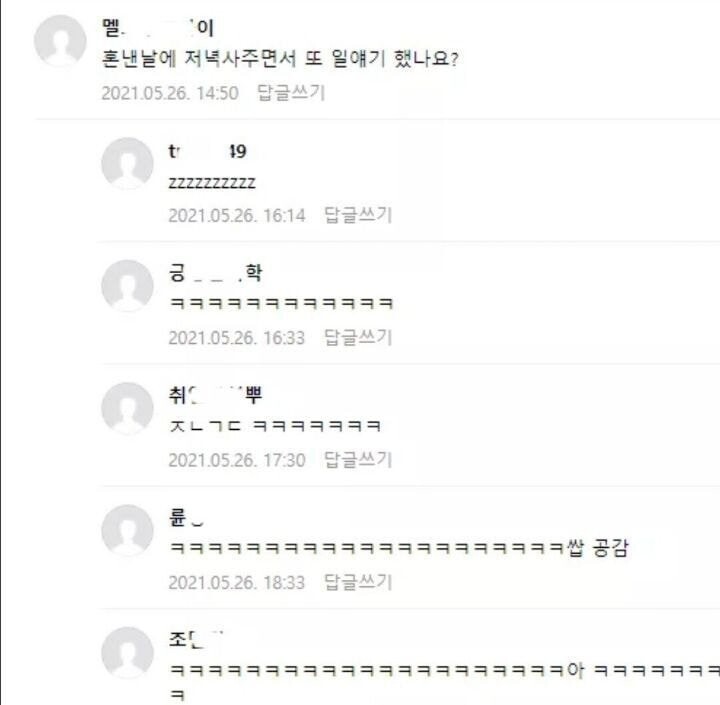Screen dimensions: 720x705
Task: Click 답글쓰기 under the 16:33 reply
Action: [358, 338]
